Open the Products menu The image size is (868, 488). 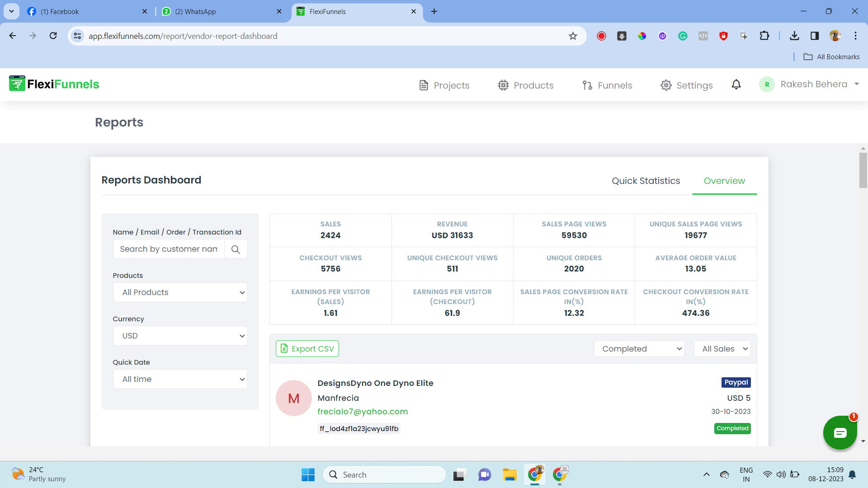click(525, 85)
